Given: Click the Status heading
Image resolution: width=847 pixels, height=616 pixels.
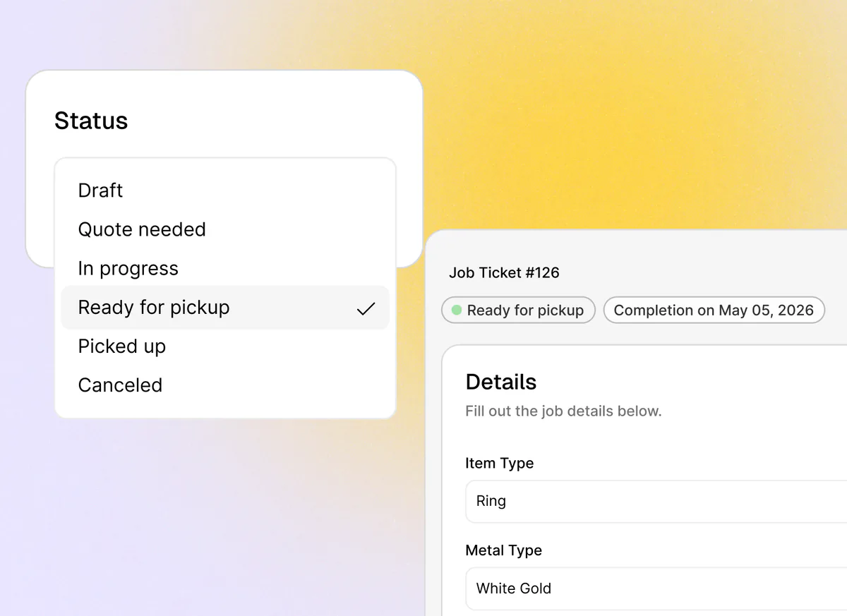Looking at the screenshot, I should 91,121.
